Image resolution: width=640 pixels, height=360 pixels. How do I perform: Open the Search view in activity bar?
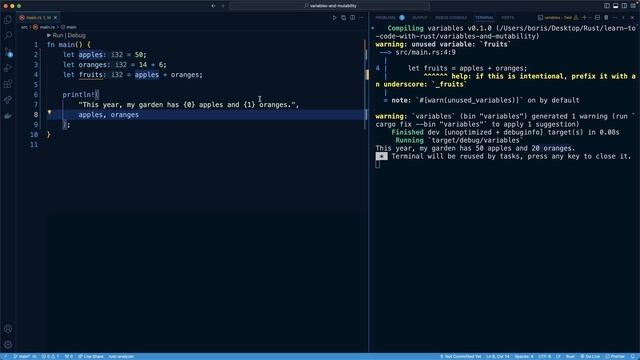(8, 36)
